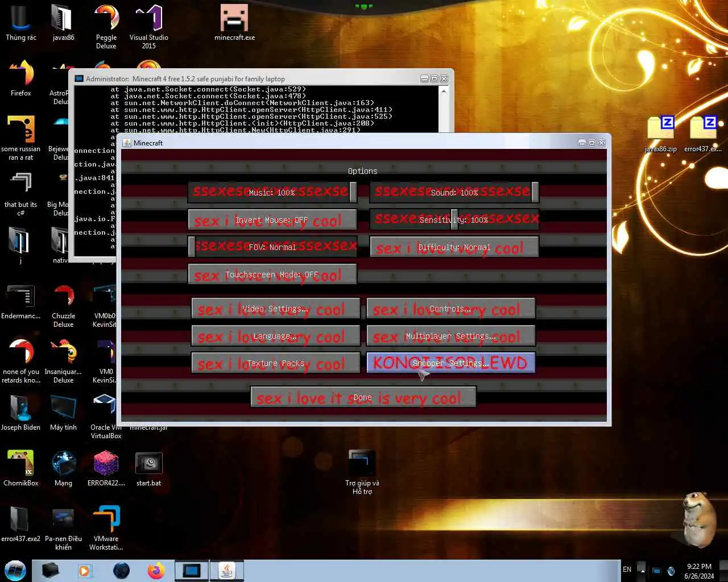Open the Windows Start orb

(15, 570)
